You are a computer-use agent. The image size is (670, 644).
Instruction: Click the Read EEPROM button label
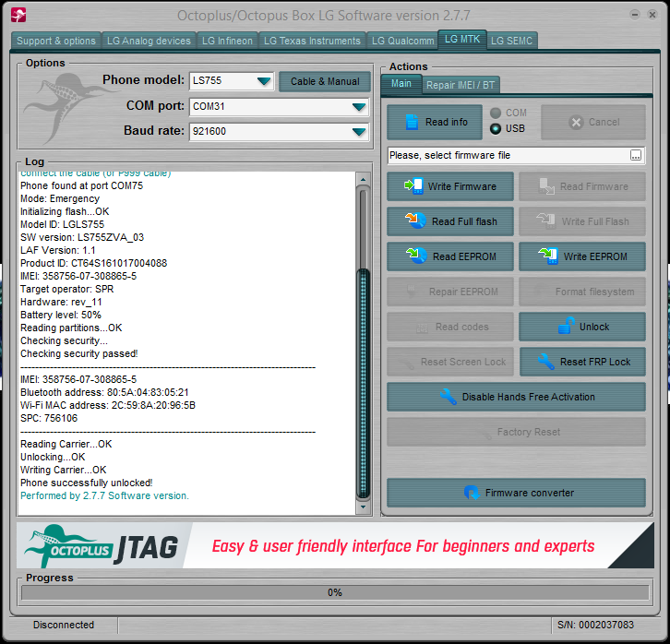tap(464, 256)
